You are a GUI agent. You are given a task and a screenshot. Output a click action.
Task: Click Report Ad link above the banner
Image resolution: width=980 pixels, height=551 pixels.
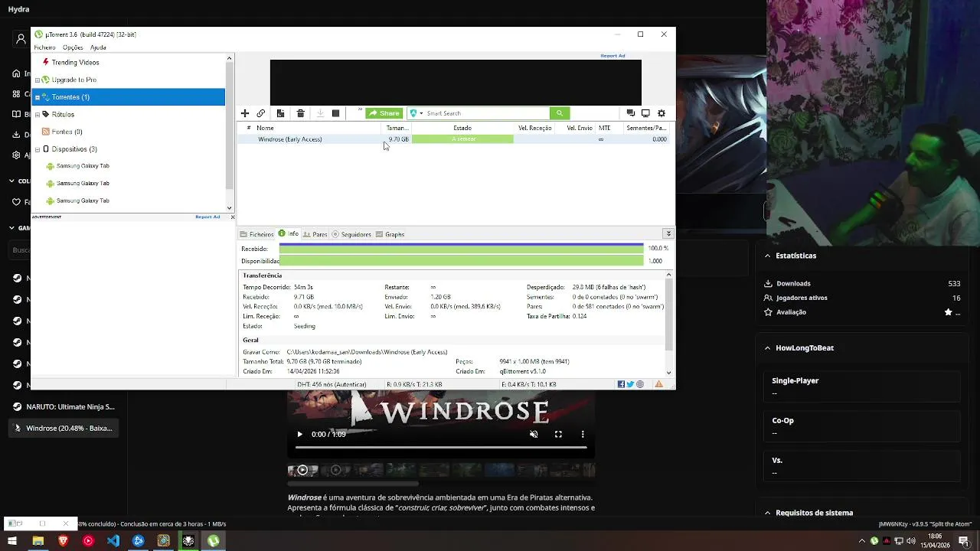click(x=612, y=56)
